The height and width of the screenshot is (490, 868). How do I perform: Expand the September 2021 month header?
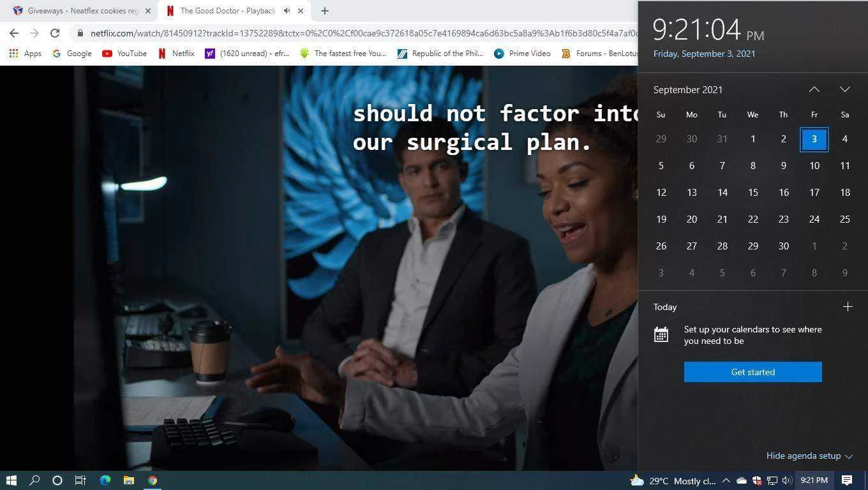(688, 89)
